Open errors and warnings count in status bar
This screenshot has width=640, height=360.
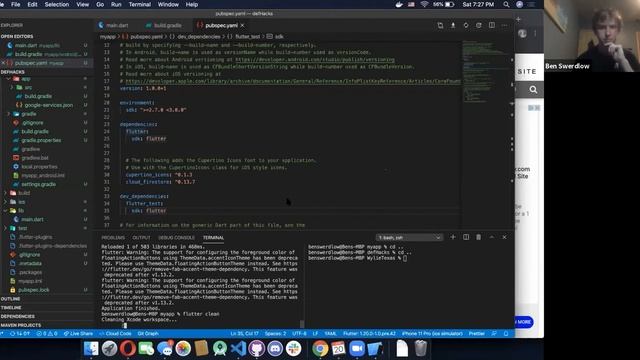[47, 333]
